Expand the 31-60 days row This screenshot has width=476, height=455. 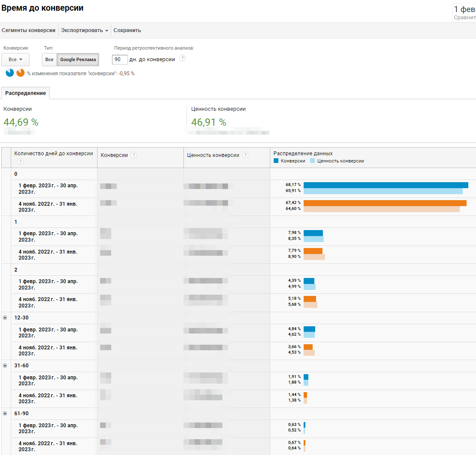pyautogui.click(x=5, y=366)
